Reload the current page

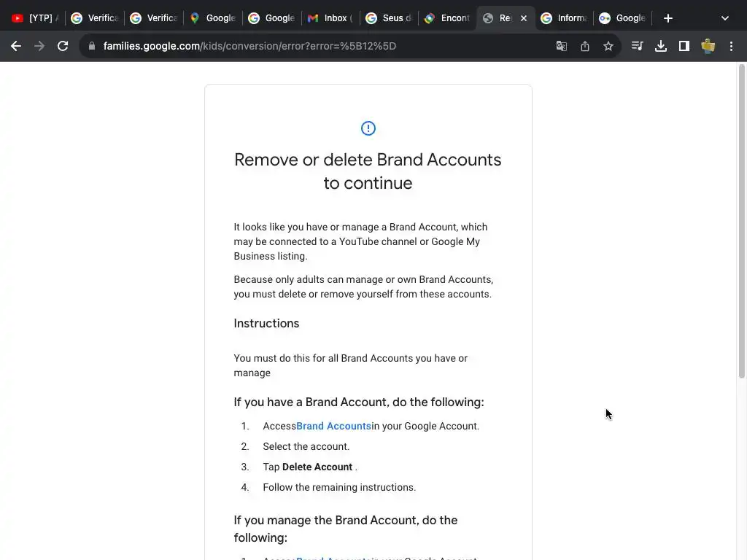point(63,46)
